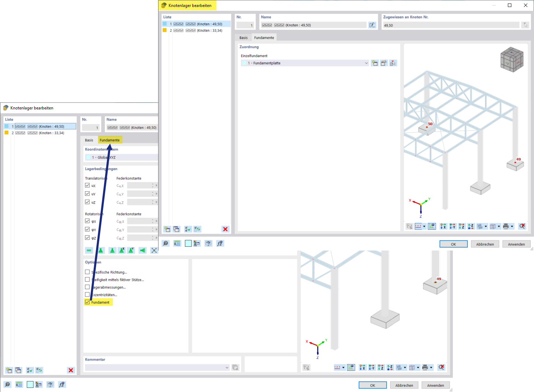Screen dimensions: 534x392
Task: Toggle φY rotation checkbox
Action: click(87, 229)
